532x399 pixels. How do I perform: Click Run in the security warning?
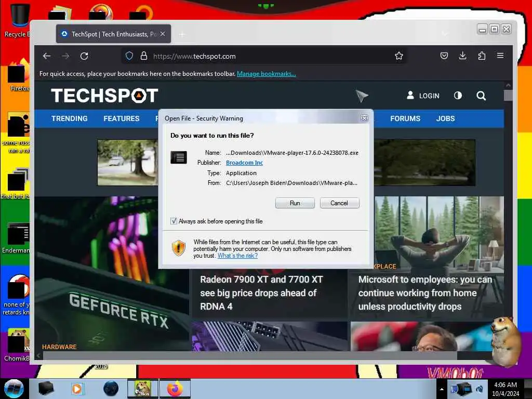(295, 203)
